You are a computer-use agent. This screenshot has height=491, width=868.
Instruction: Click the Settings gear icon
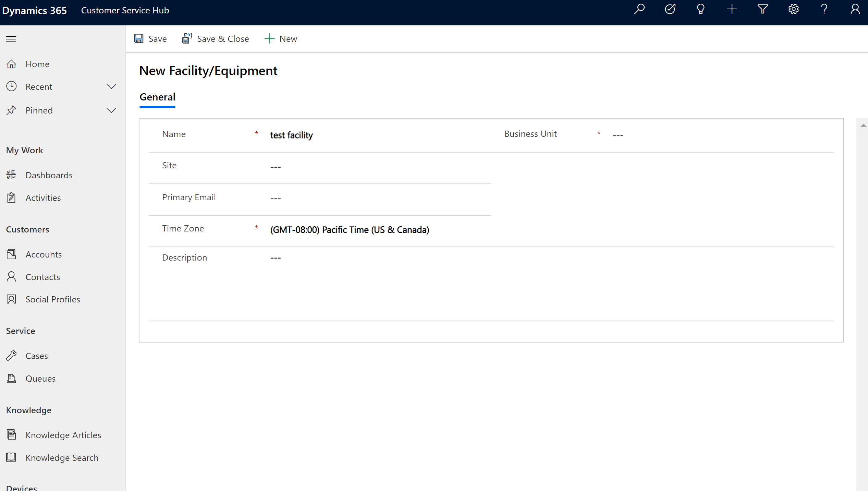[x=794, y=10]
